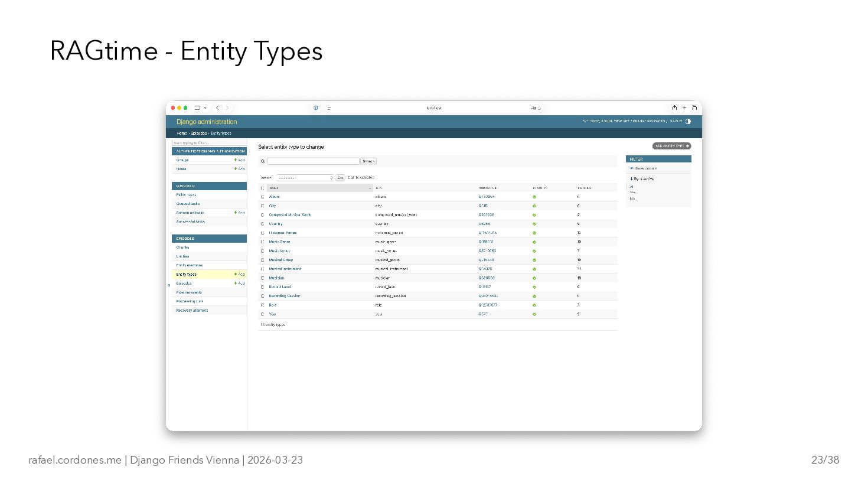Open a new tab with the plus icon
This screenshot has height=489, width=868.
pyautogui.click(x=684, y=107)
